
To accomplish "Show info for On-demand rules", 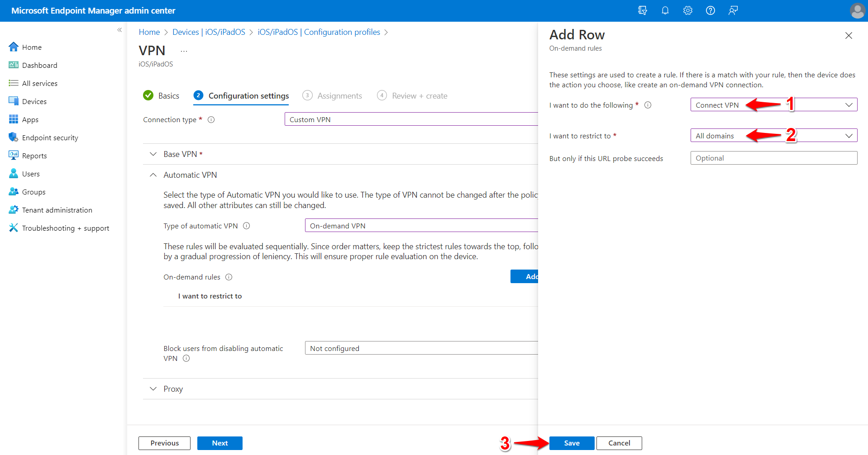I will (229, 277).
